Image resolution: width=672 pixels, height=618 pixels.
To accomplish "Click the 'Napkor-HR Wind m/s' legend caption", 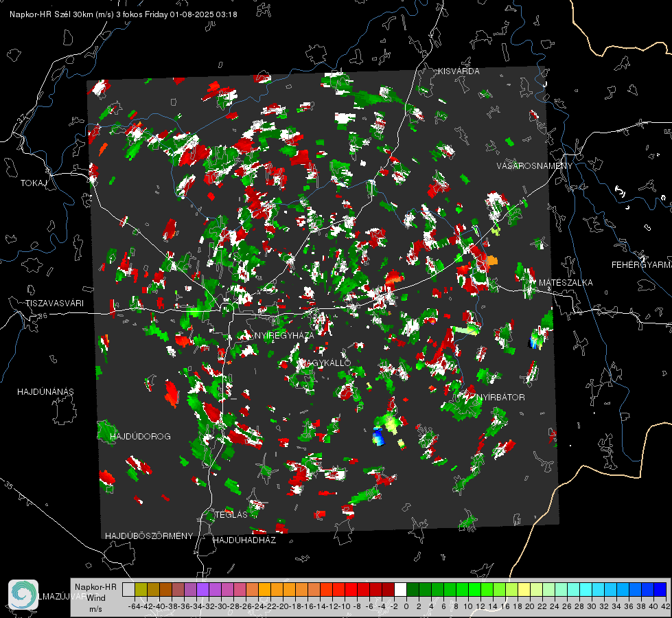I will 95,598.
